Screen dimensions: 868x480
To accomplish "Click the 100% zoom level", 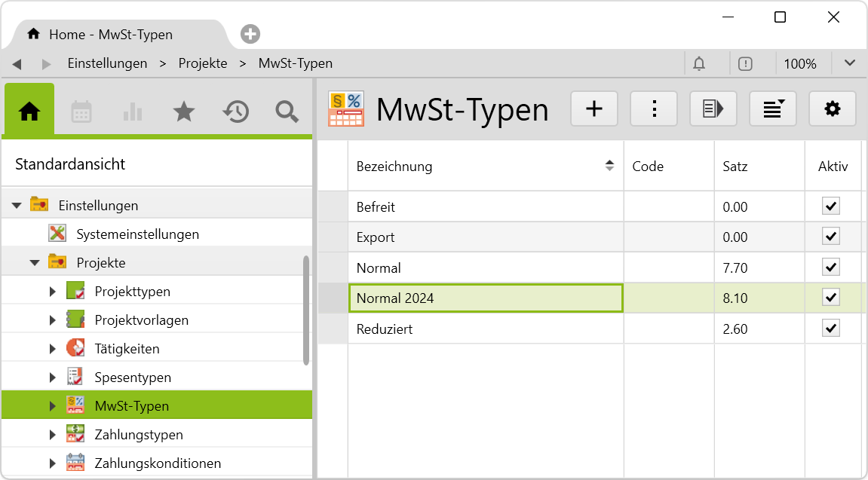I will coord(800,64).
